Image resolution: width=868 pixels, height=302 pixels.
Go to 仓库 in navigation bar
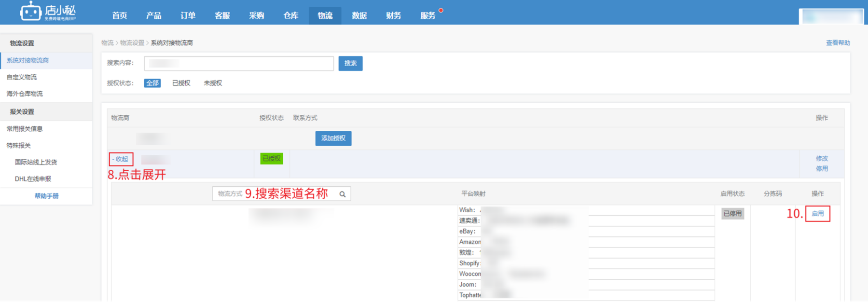coord(290,15)
